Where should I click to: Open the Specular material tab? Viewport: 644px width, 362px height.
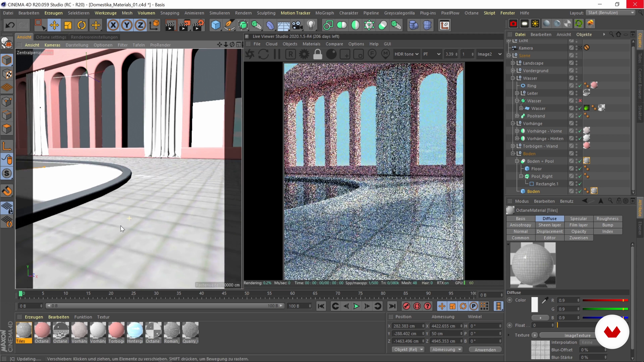point(578,219)
